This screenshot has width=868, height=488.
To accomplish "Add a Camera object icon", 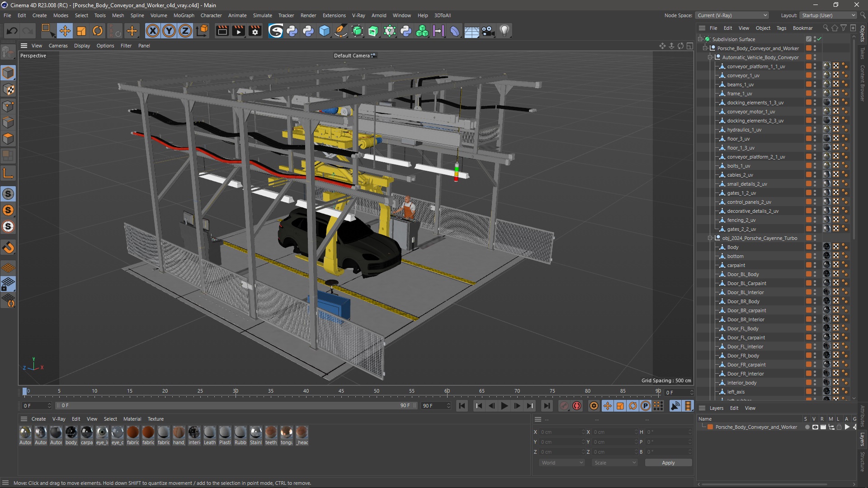I will pos(488,31).
